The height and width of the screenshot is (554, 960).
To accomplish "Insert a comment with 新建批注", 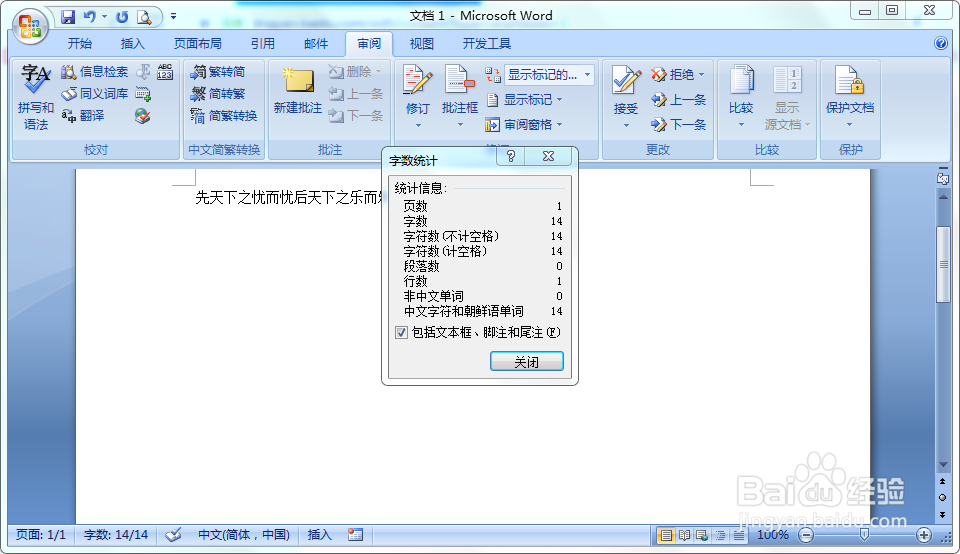I will pyautogui.click(x=298, y=91).
